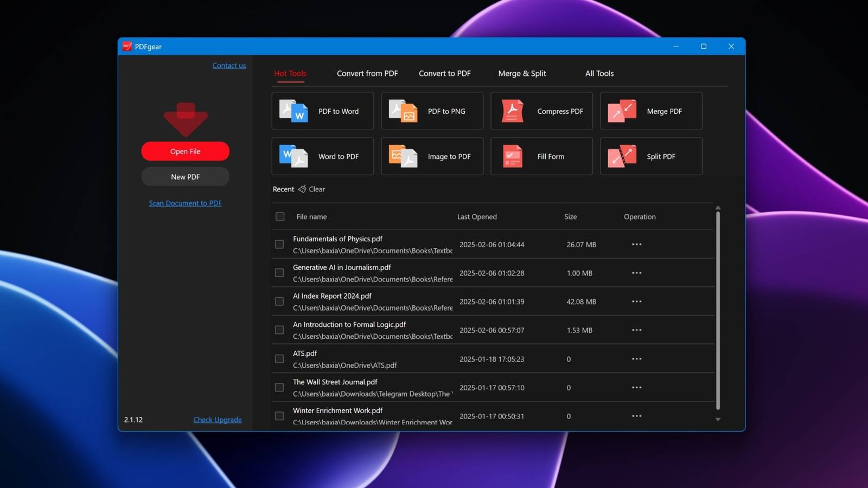Image resolution: width=868 pixels, height=488 pixels.
Task: Switch to the Convert to PDF tab
Action: coord(445,73)
